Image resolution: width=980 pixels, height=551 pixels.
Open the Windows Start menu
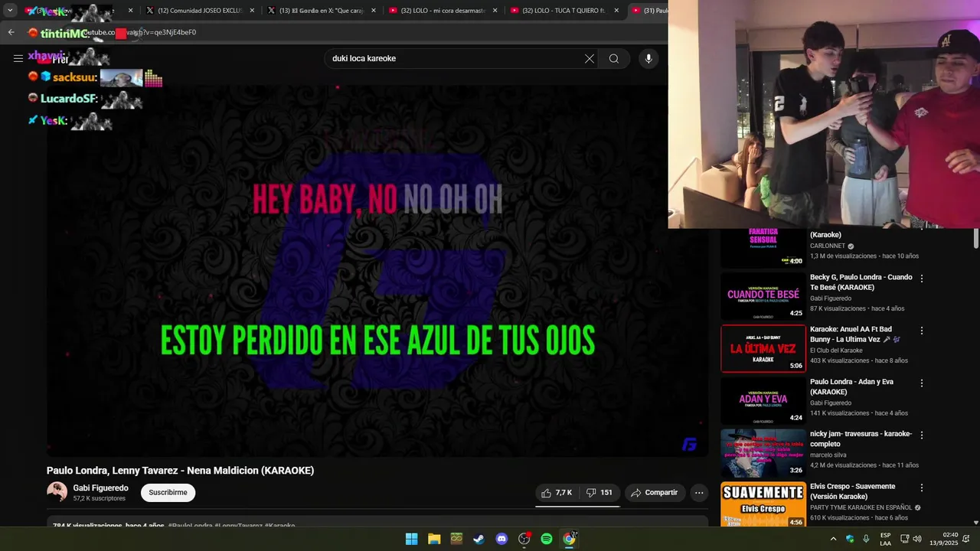tap(411, 539)
